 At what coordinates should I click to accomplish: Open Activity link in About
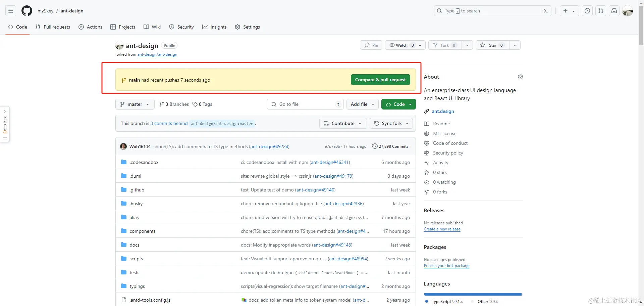440,163
